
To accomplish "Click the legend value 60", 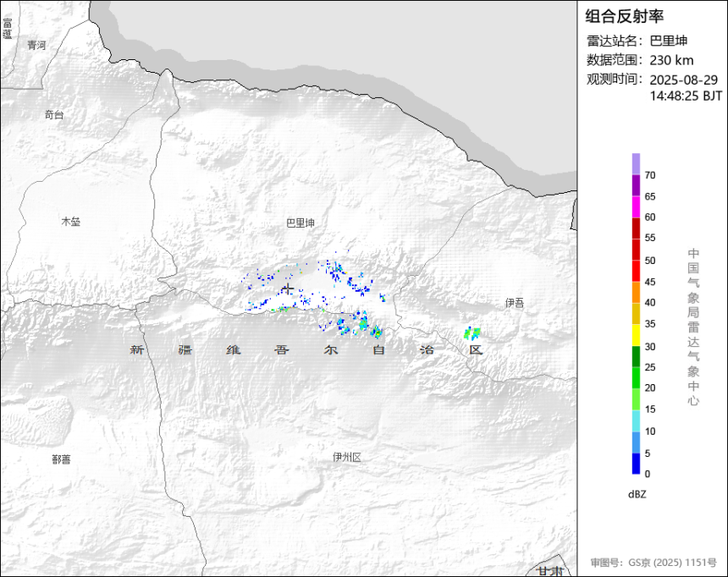I will click(x=650, y=217).
